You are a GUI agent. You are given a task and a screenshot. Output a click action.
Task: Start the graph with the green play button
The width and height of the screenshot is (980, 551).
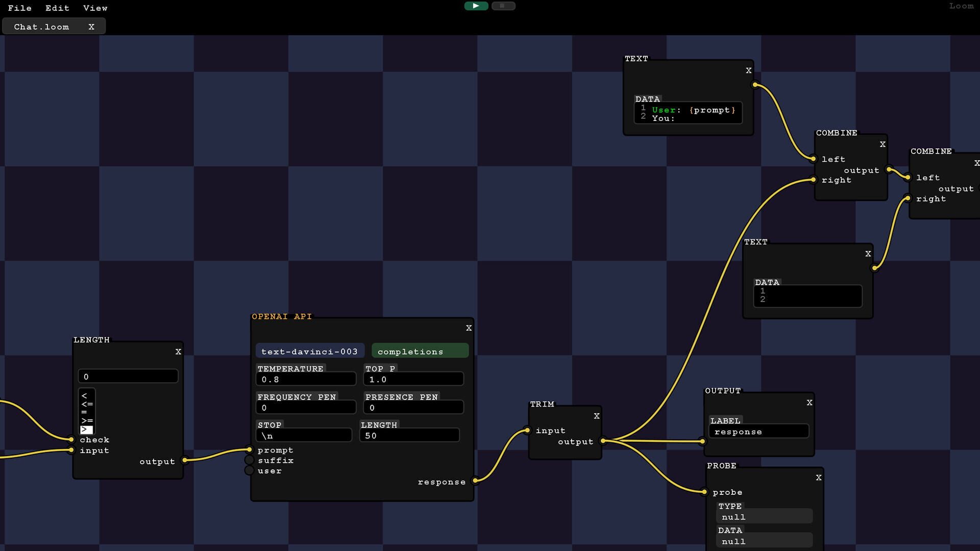[476, 6]
